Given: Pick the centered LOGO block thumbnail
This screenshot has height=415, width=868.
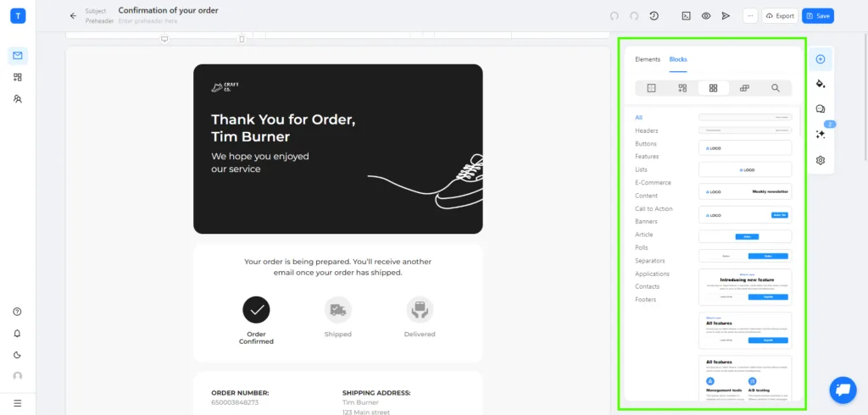Looking at the screenshot, I should pos(745,170).
